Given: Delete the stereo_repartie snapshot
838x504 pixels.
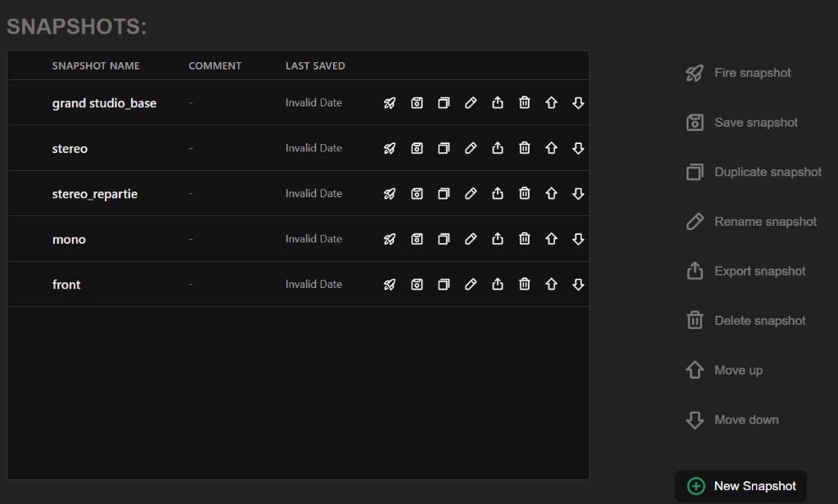Looking at the screenshot, I should (525, 193).
